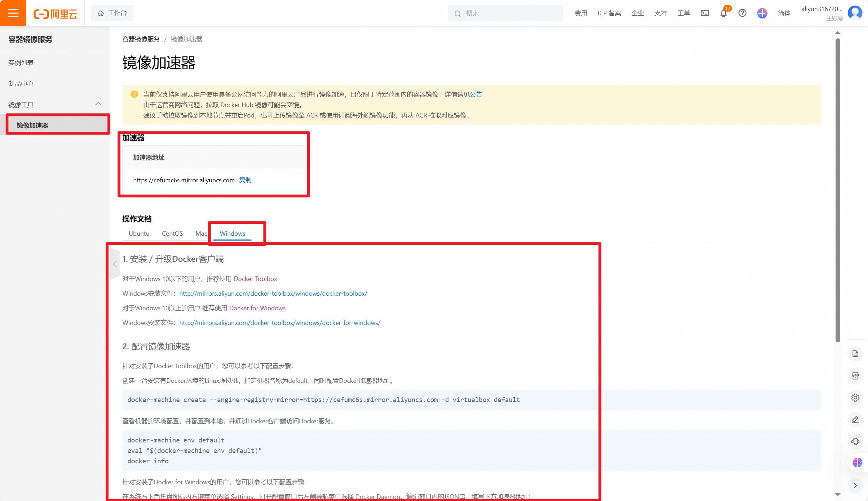Viewport: 868px width, 501px height.
Task: Switch to the Ubuntu tab
Action: pos(139,234)
